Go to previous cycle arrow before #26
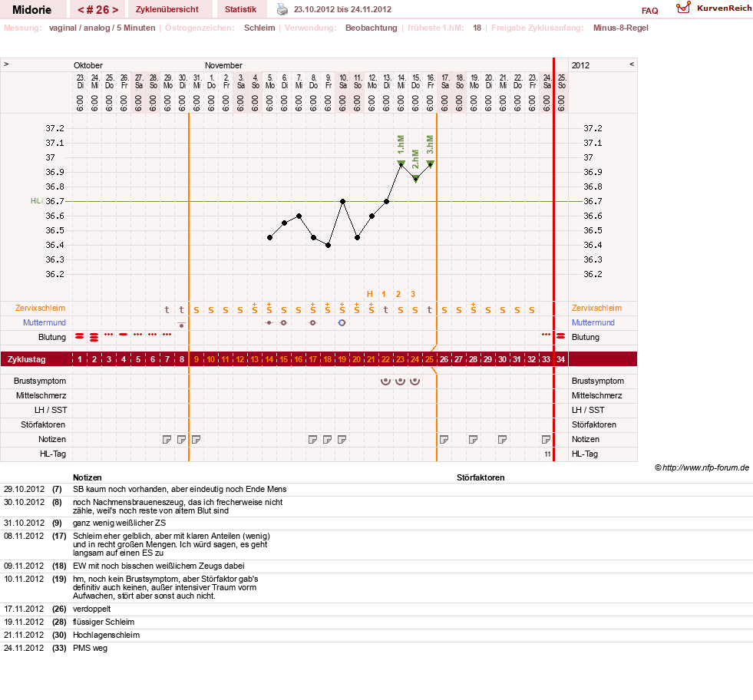 (81, 10)
